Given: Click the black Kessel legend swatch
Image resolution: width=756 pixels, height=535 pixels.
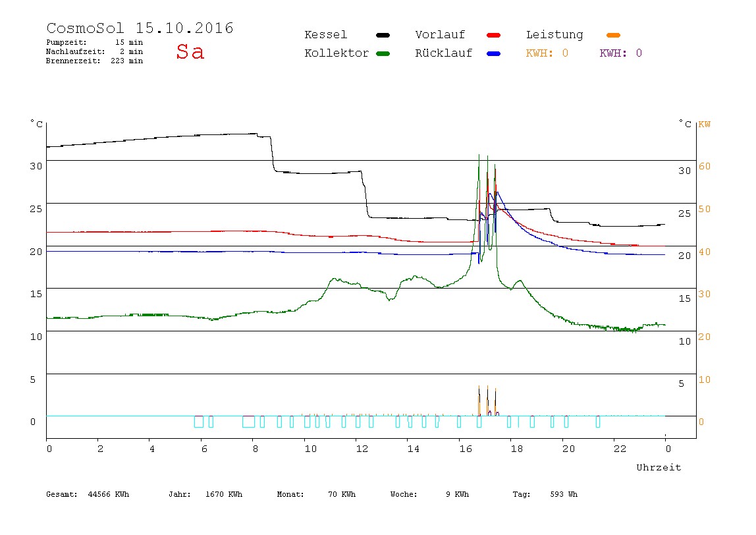Looking at the screenshot, I should click(383, 35).
